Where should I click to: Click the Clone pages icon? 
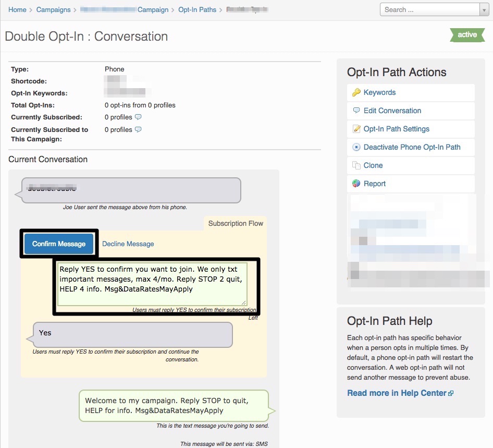click(x=356, y=165)
